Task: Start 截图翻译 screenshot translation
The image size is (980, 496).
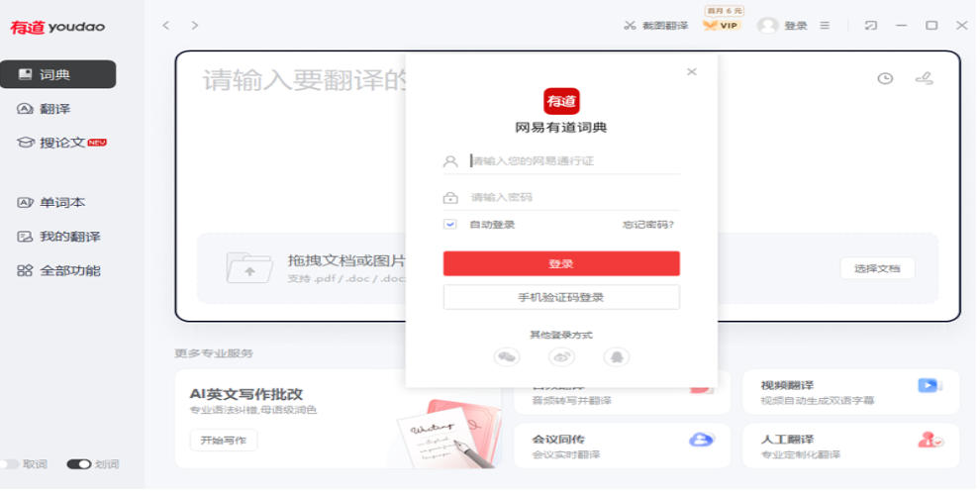Action: (655, 26)
